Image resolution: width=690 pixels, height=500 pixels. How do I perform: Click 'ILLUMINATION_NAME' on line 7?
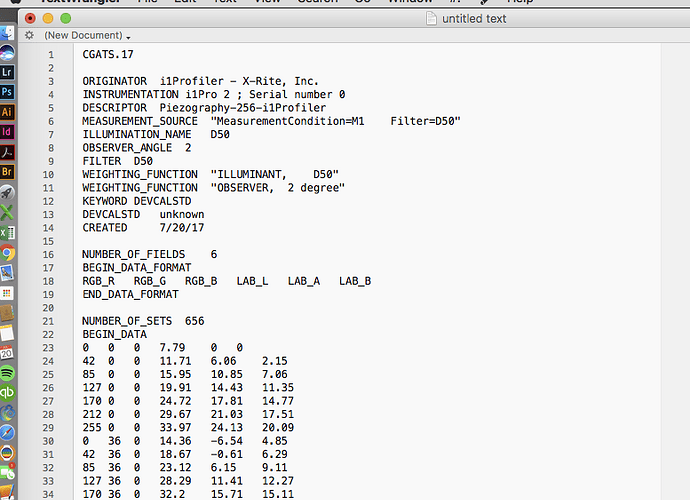[137, 134]
